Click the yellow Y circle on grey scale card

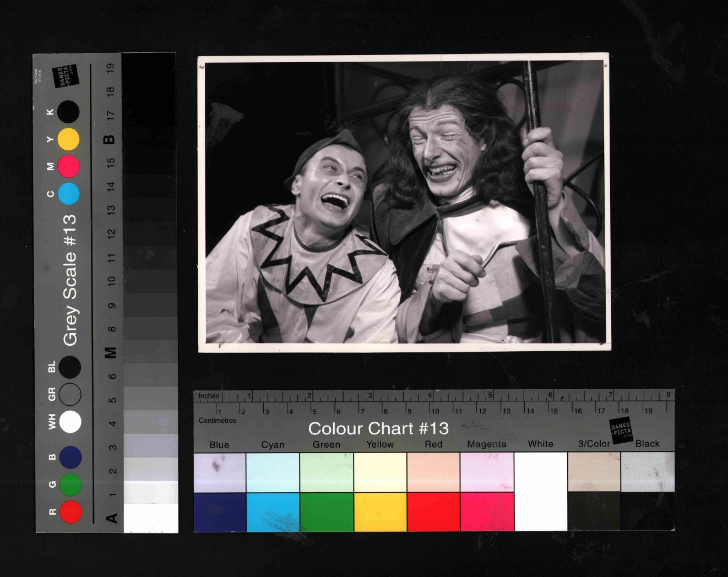coord(68,139)
